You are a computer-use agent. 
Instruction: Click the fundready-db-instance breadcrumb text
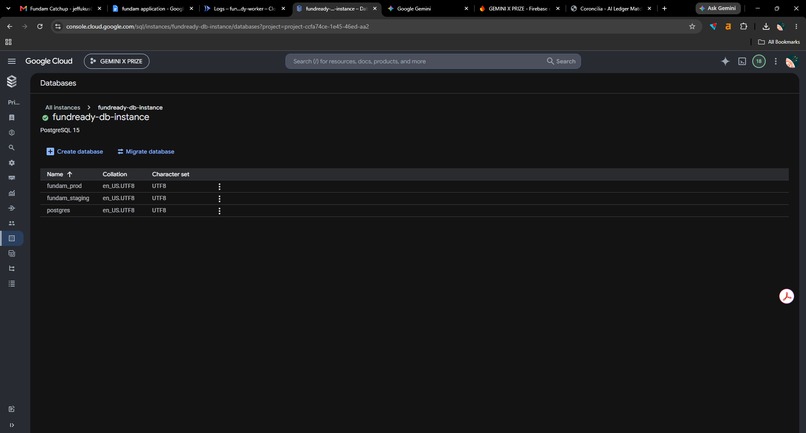coord(130,107)
